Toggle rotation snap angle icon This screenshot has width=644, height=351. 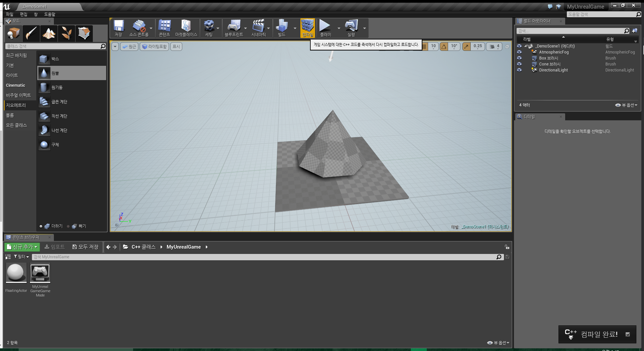pos(444,47)
